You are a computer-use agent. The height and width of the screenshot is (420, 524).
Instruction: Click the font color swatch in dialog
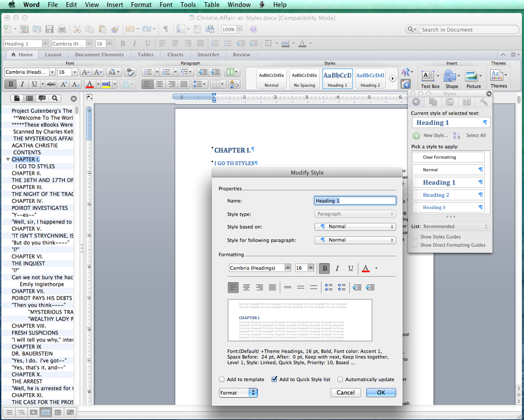click(x=366, y=268)
